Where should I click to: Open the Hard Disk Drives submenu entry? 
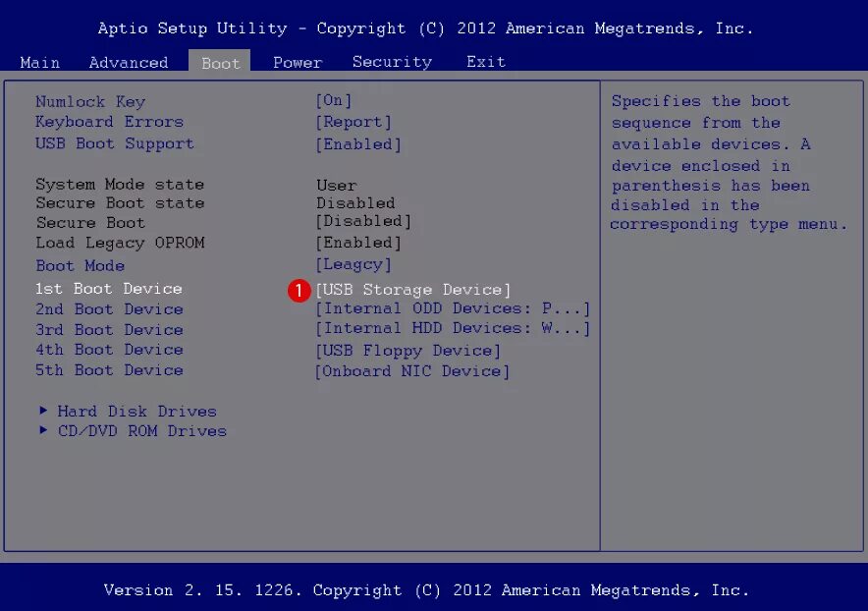pos(136,411)
